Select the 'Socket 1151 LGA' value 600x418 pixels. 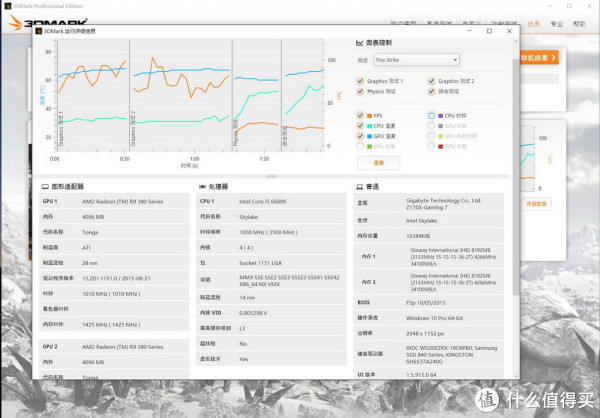(x=260, y=263)
